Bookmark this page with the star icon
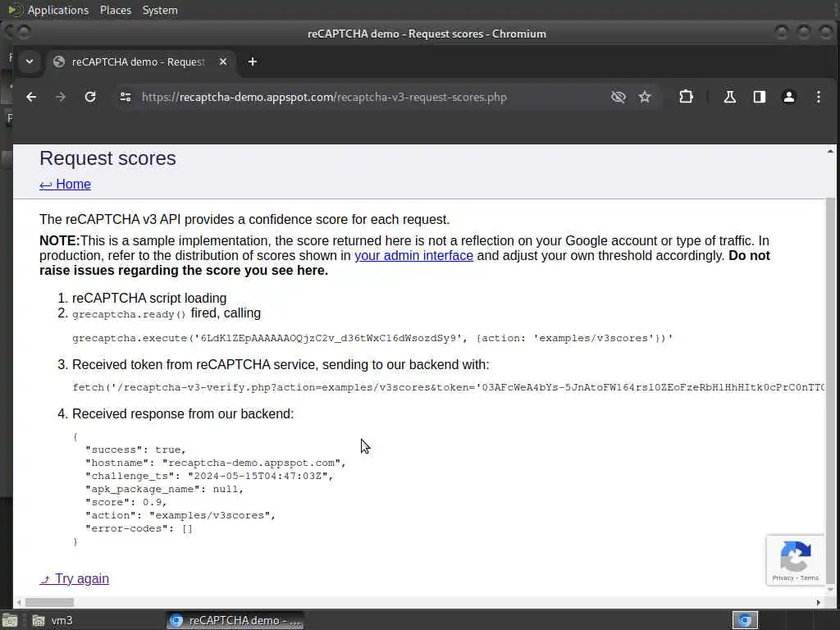This screenshot has height=630, width=840. (x=645, y=97)
